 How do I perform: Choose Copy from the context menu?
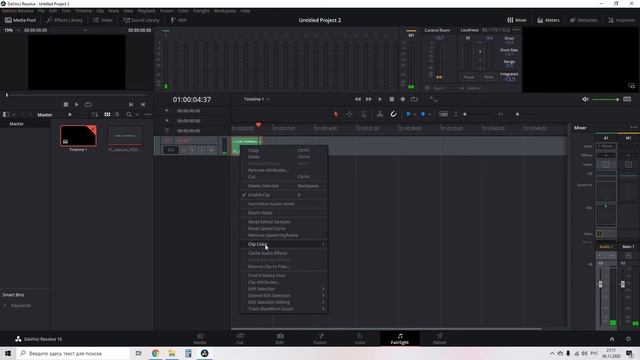point(284,150)
